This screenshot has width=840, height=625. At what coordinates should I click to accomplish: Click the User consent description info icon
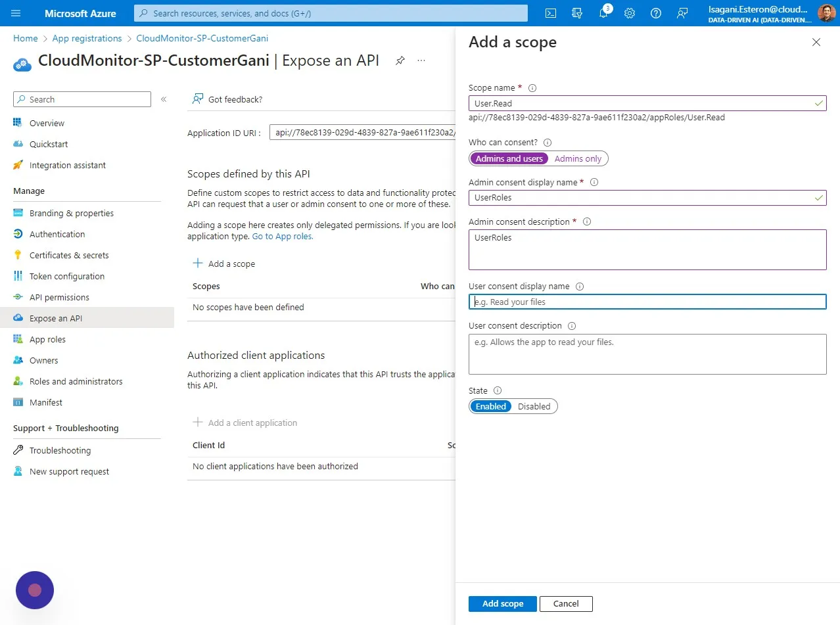[572, 326]
